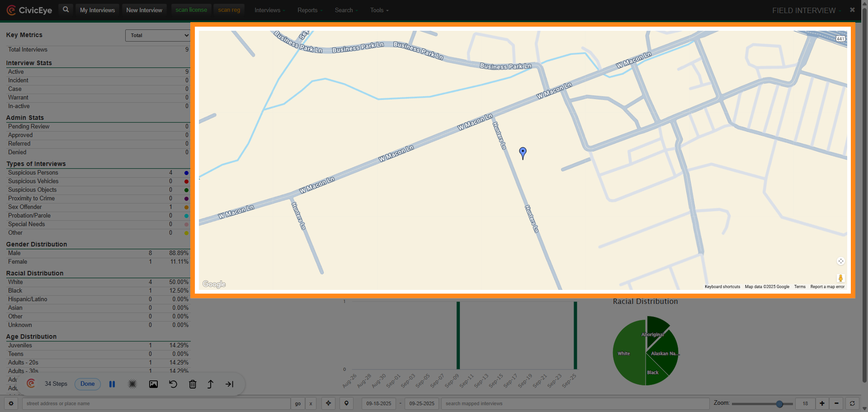
Task: Expand the Tools navbar dropdown
Action: (x=379, y=10)
